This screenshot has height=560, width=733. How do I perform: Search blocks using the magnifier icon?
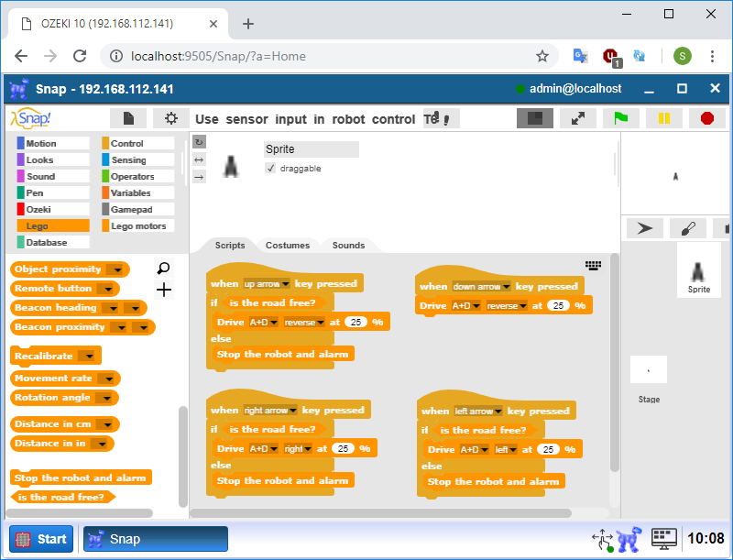click(x=164, y=269)
